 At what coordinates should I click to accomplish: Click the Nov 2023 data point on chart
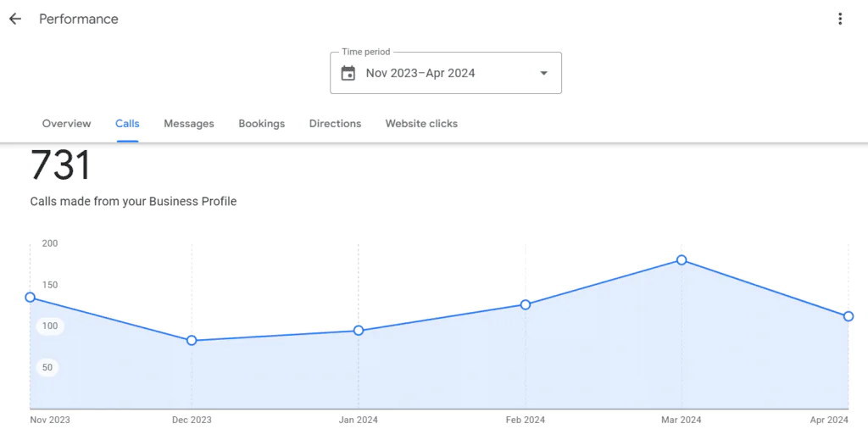(31, 298)
